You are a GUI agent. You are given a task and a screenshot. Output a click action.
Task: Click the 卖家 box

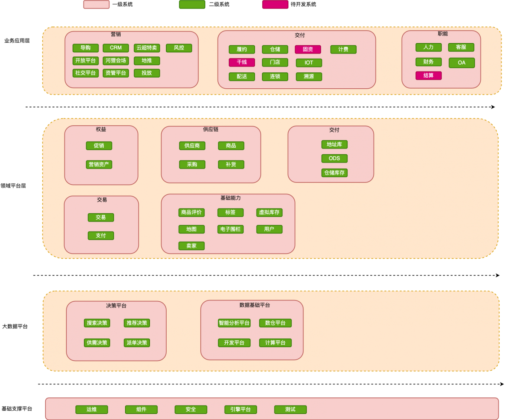tap(192, 246)
